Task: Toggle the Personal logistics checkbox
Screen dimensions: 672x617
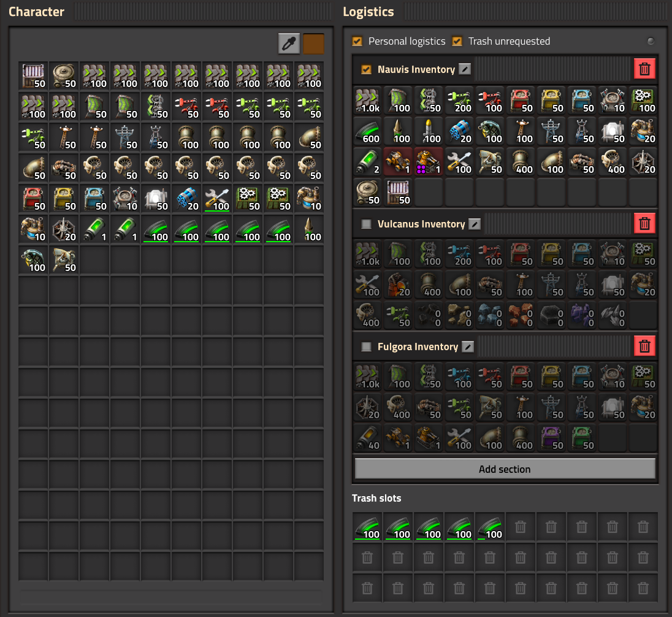Action: [x=357, y=41]
